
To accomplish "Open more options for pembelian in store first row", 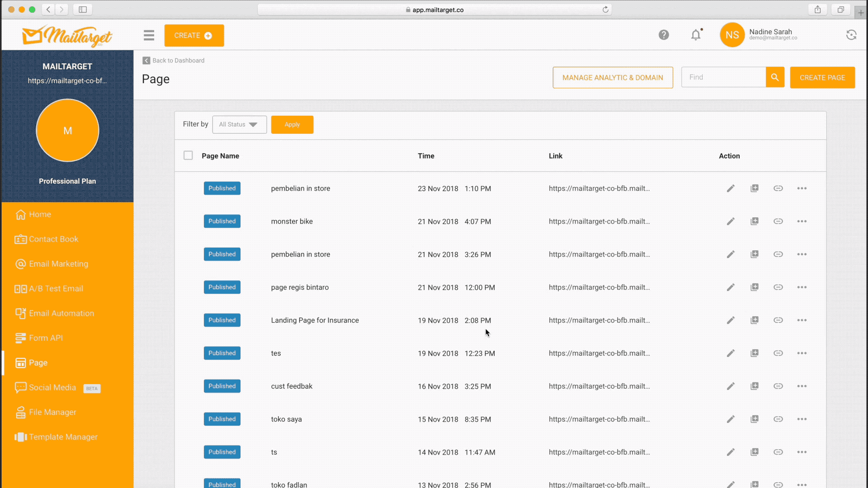I will 802,188.
